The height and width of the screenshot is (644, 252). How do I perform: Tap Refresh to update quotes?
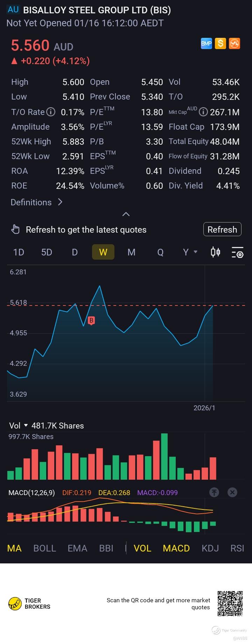pyautogui.click(x=222, y=229)
